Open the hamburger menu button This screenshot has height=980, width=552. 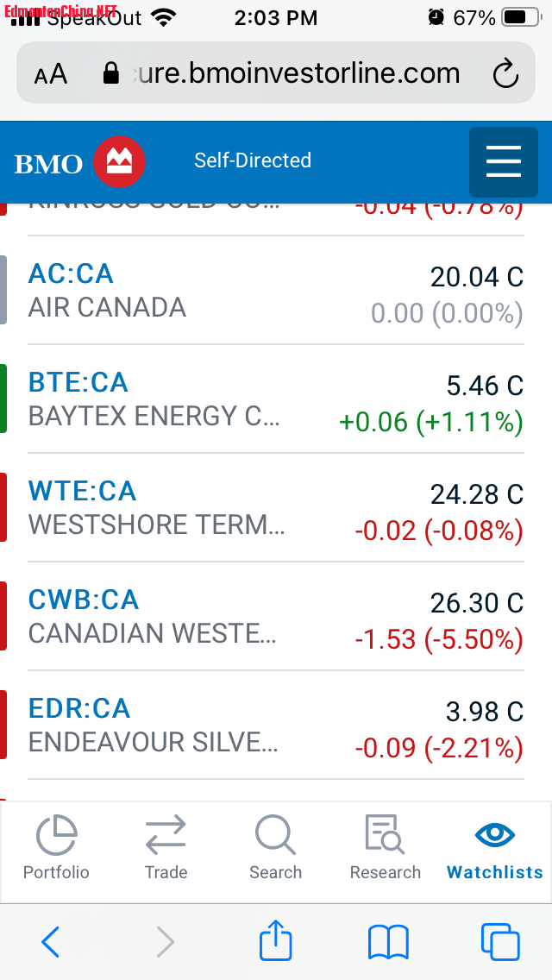coord(504,161)
